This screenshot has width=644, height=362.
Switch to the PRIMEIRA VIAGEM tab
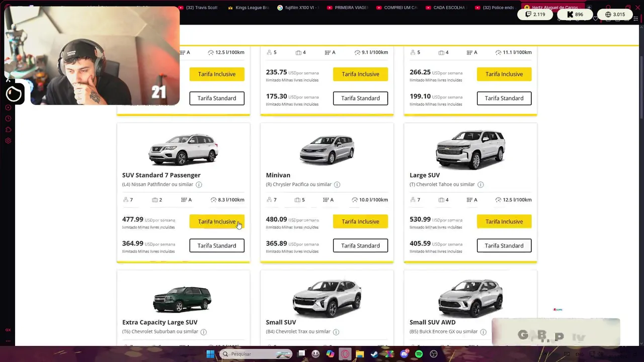point(348,8)
